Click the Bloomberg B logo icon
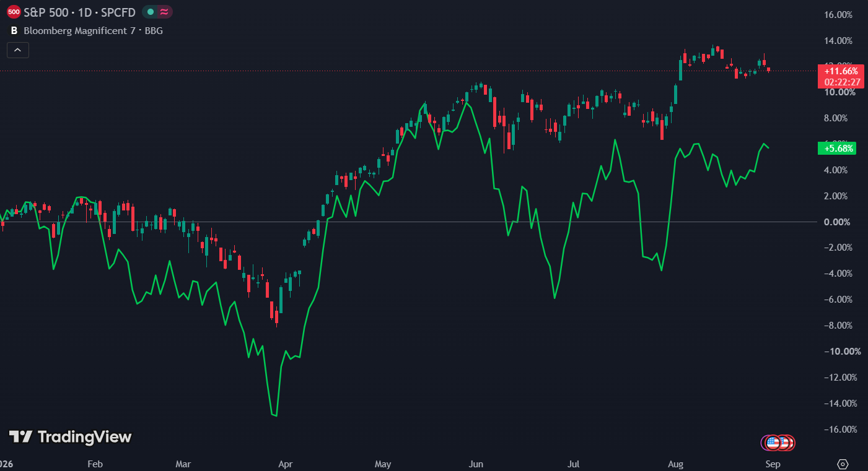The height and width of the screenshot is (471, 868). pos(14,30)
